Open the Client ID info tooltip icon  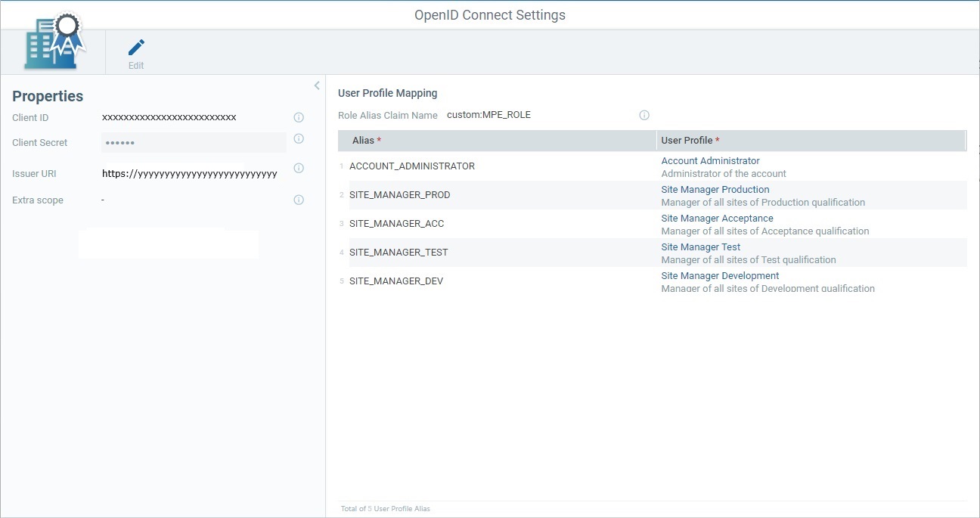click(x=299, y=117)
